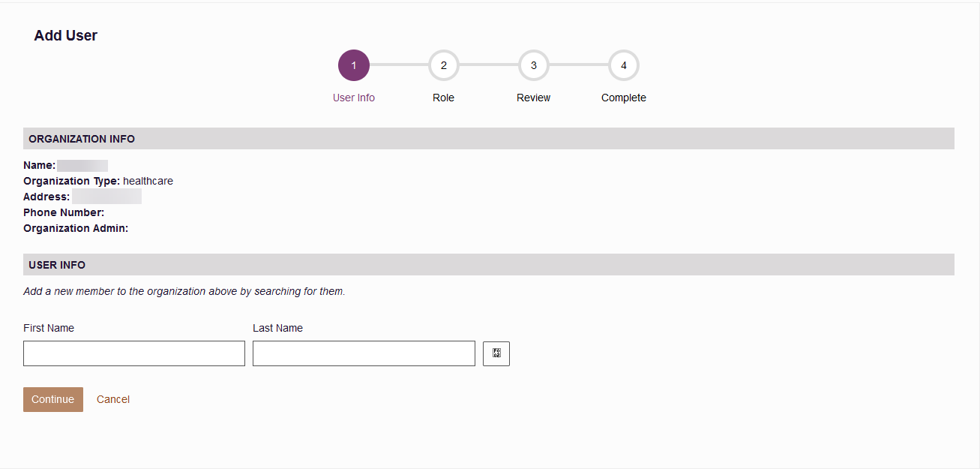The height and width of the screenshot is (469, 980).
Task: Click the "Review" step label
Action: [x=534, y=98]
